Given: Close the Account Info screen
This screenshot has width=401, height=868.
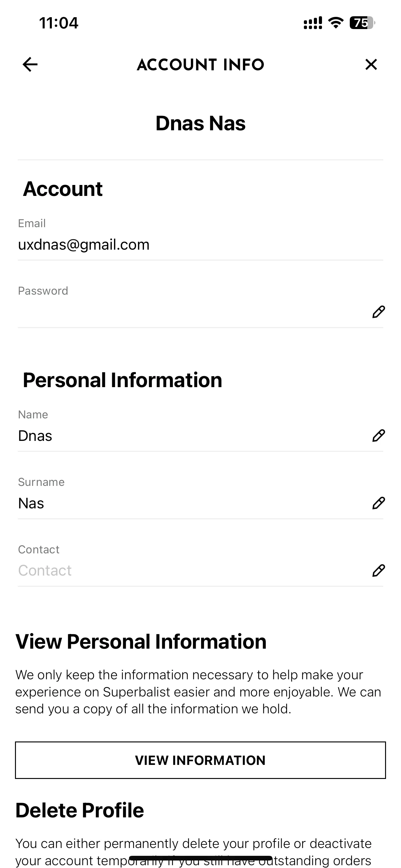Looking at the screenshot, I should tap(371, 64).
